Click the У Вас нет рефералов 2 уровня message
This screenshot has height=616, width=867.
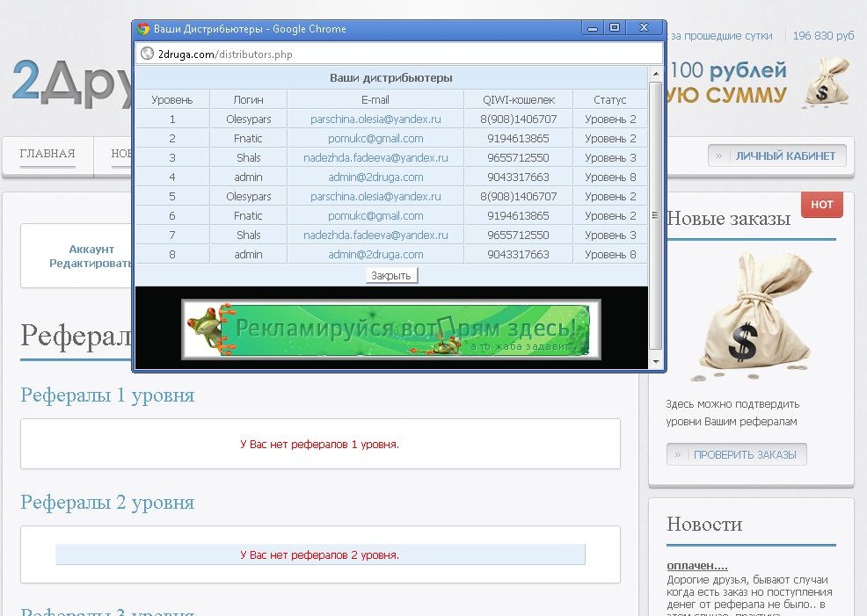319,554
